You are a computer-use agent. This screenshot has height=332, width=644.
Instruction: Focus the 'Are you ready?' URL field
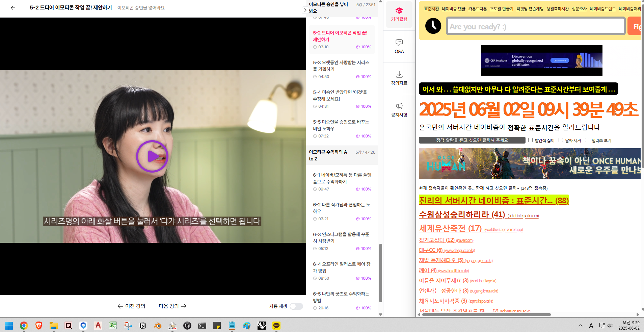[x=536, y=26]
